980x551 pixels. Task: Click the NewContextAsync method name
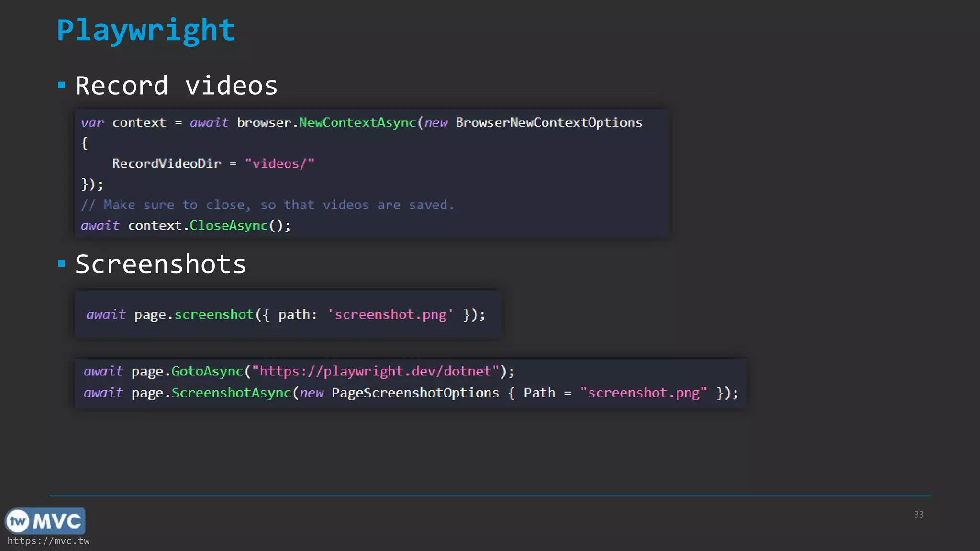(x=357, y=122)
